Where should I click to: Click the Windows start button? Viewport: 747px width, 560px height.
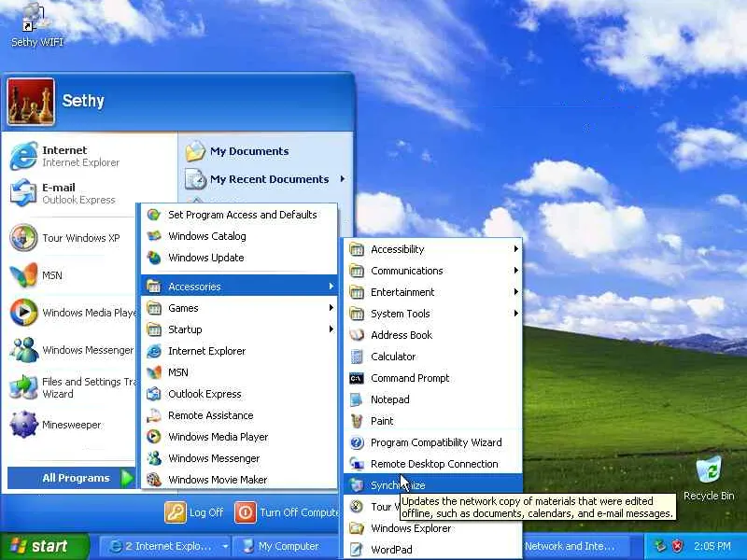[44, 546]
